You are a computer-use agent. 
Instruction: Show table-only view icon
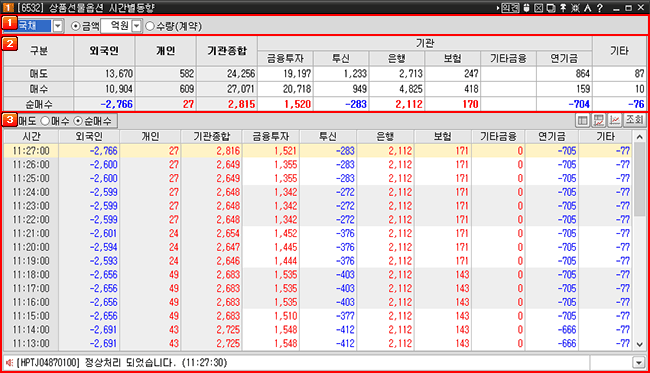[x=582, y=121]
